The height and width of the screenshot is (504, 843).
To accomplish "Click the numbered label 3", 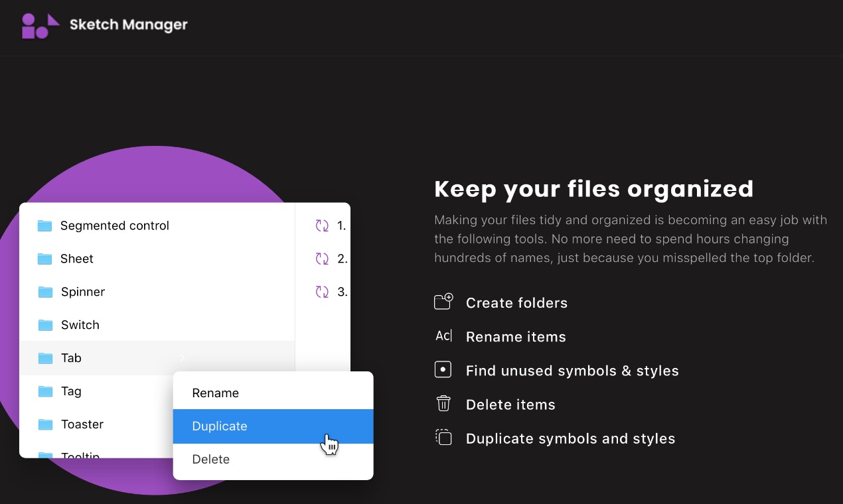I will (341, 292).
